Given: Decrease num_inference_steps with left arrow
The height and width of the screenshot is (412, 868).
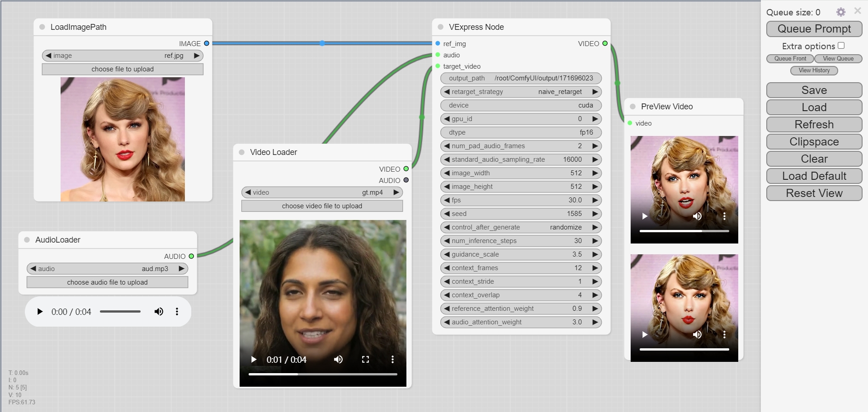Looking at the screenshot, I should coord(447,241).
